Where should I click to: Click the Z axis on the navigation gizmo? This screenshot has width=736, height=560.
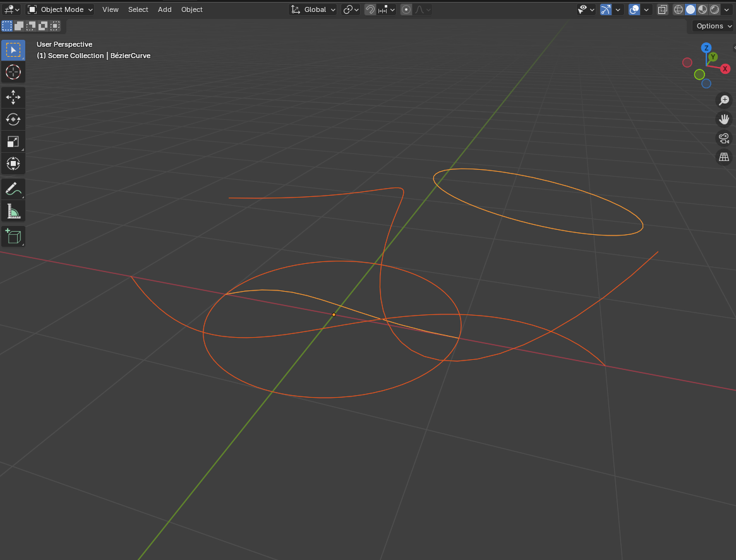[x=706, y=47]
